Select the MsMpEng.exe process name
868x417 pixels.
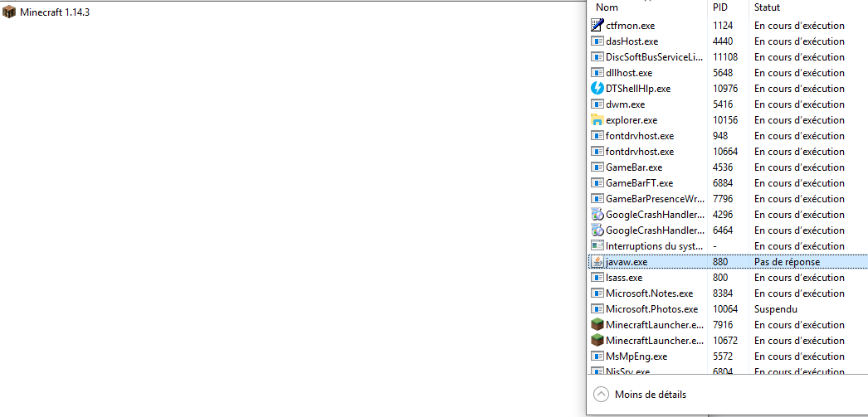coord(636,356)
